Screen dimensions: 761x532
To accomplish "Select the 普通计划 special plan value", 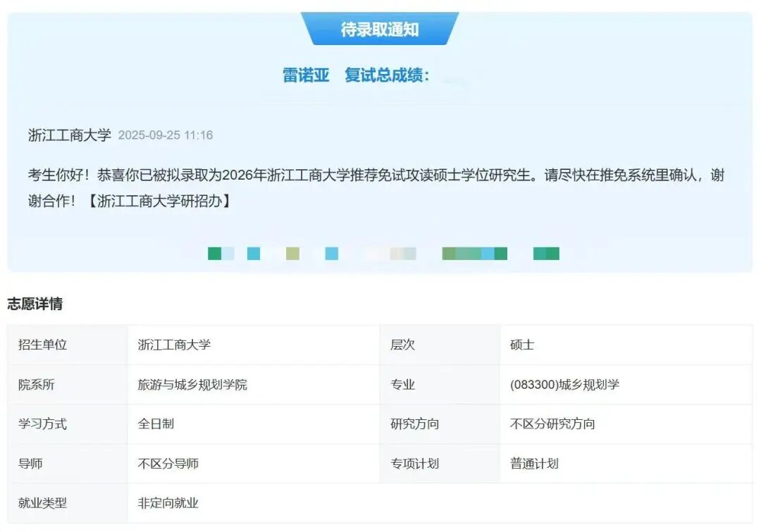I will point(534,464).
